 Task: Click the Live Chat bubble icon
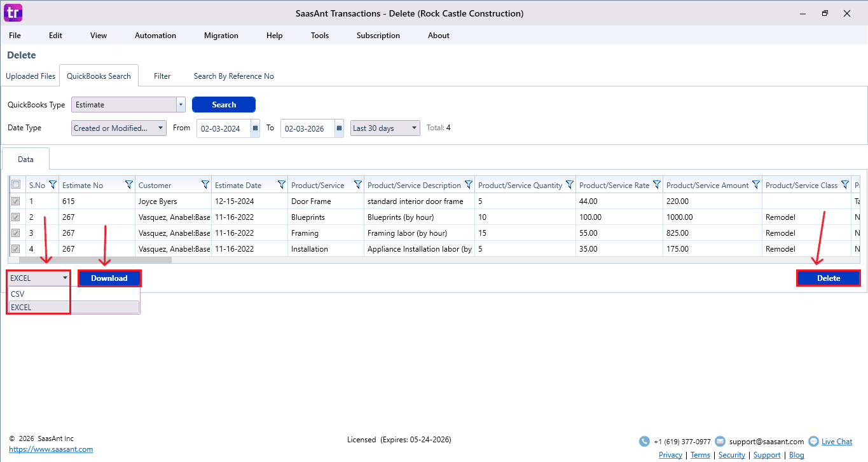click(x=813, y=442)
